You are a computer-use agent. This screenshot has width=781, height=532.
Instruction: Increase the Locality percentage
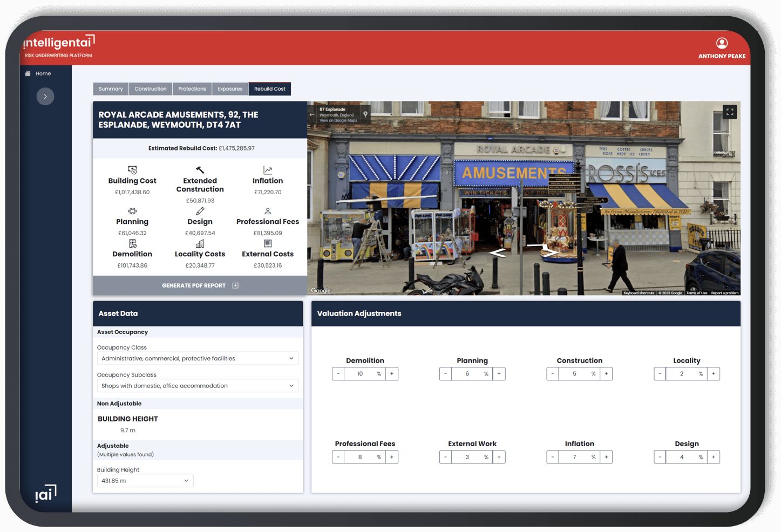(714, 374)
